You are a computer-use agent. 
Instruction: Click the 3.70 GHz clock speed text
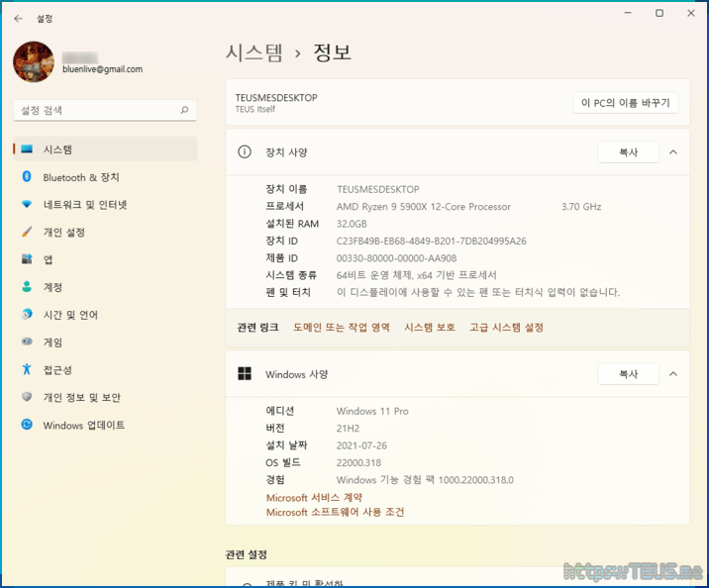581,207
